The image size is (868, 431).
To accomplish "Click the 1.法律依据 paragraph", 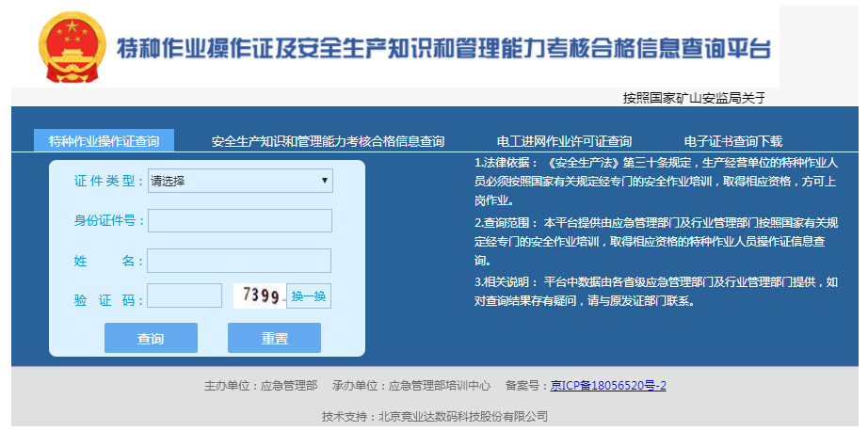I will pos(656,181).
